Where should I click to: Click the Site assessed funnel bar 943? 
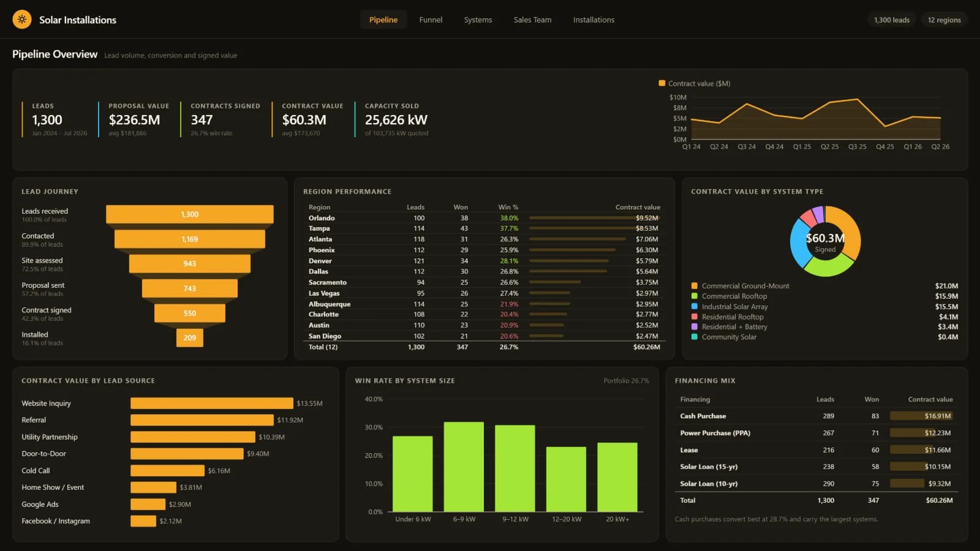190,263
